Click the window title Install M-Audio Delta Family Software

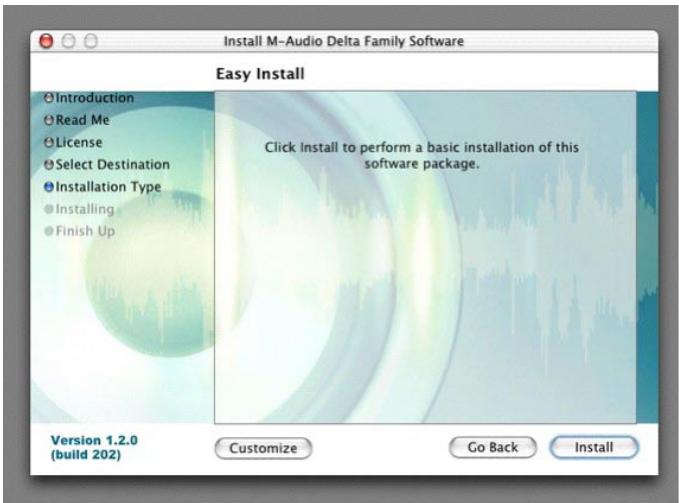[x=343, y=41]
